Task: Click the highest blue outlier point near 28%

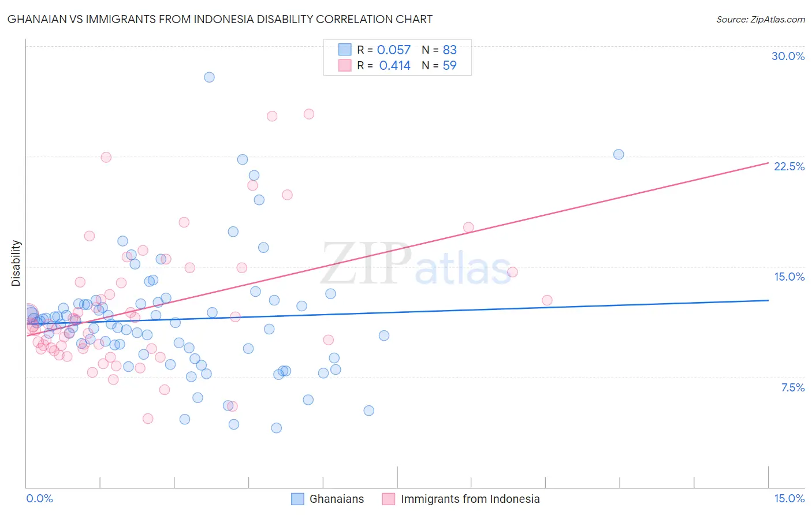Action: pyautogui.click(x=209, y=77)
